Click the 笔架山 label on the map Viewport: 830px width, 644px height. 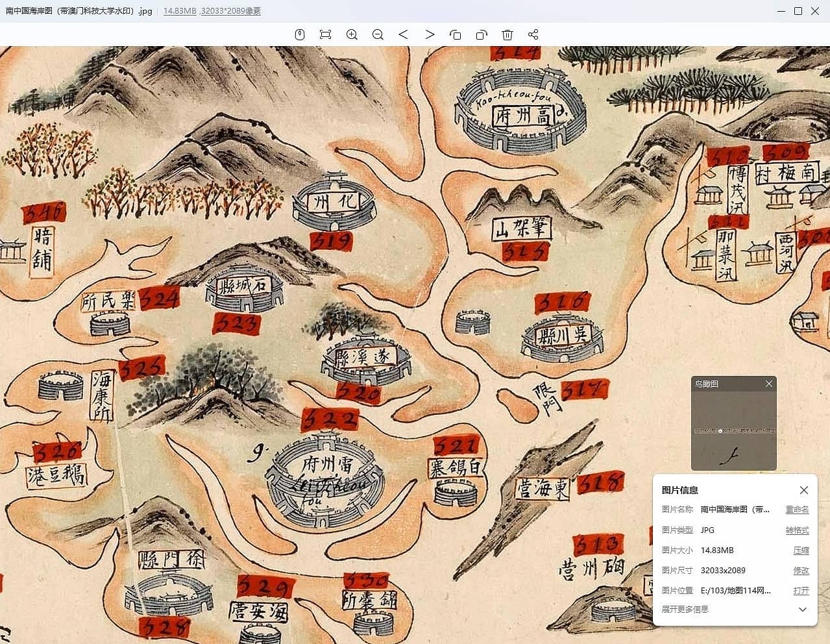(521, 229)
